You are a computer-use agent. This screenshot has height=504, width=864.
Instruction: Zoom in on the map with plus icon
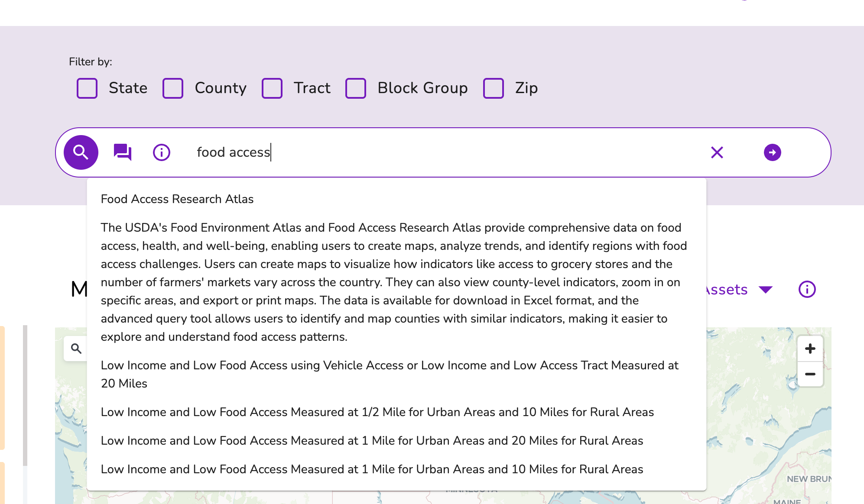[809, 348]
